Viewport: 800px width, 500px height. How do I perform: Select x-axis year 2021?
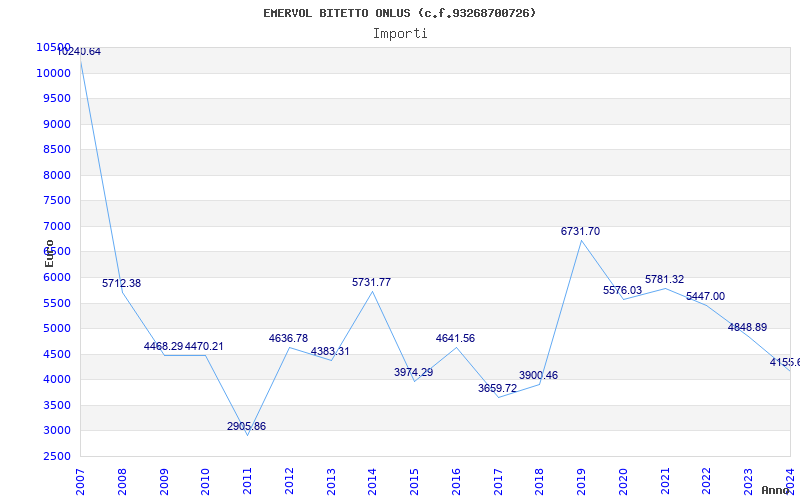pyautogui.click(x=665, y=482)
